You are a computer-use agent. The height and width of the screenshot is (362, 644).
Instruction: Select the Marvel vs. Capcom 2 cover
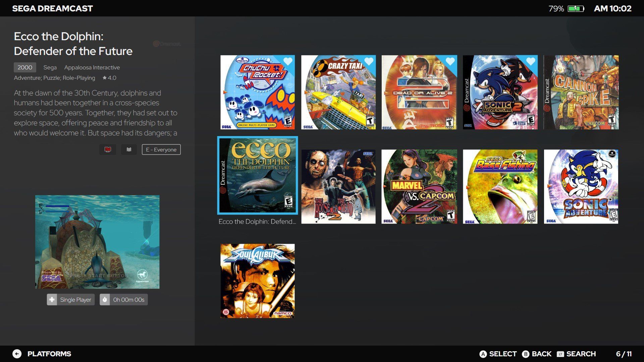click(419, 187)
